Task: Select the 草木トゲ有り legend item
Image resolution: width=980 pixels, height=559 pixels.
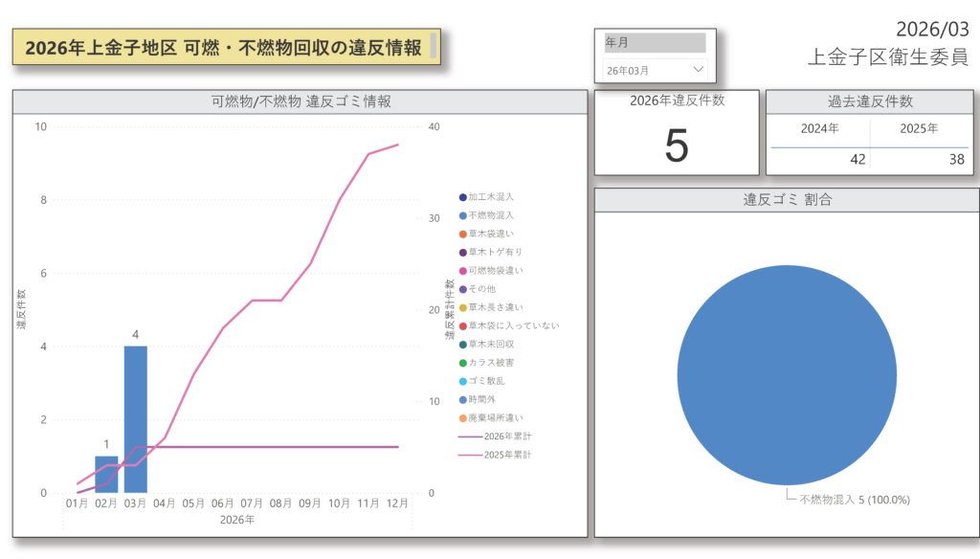Action: 495,252
